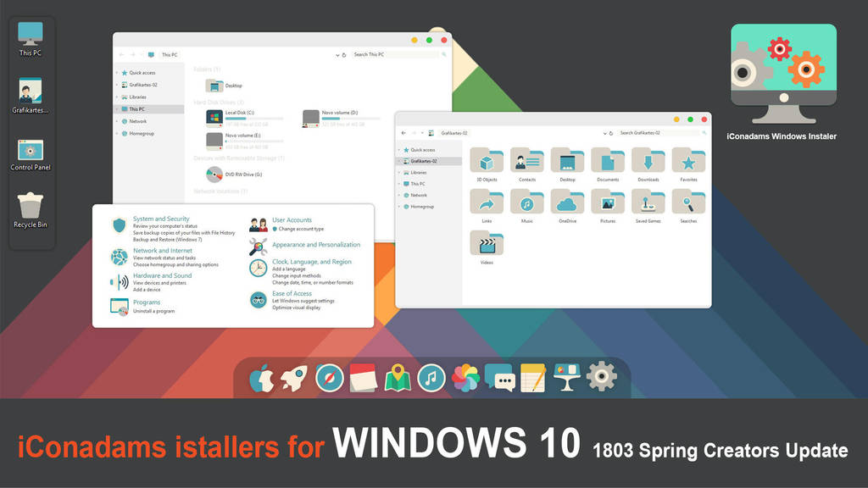Image resolution: width=868 pixels, height=488 pixels.
Task: Open the music note icon in the dock
Action: click(x=431, y=379)
